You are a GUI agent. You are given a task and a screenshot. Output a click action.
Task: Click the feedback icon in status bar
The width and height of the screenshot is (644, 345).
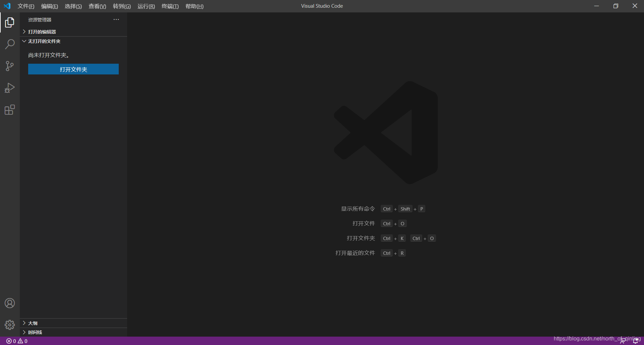point(623,341)
